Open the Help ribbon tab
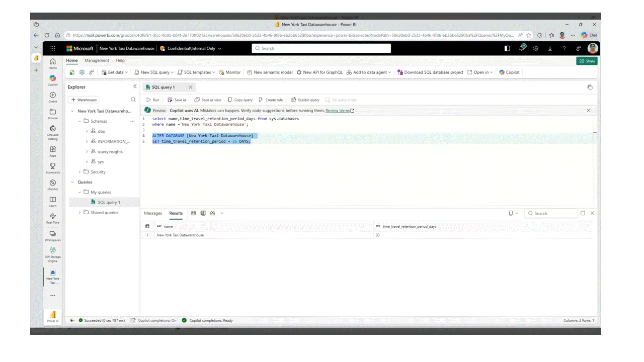This screenshot has width=644, height=362. [x=120, y=60]
